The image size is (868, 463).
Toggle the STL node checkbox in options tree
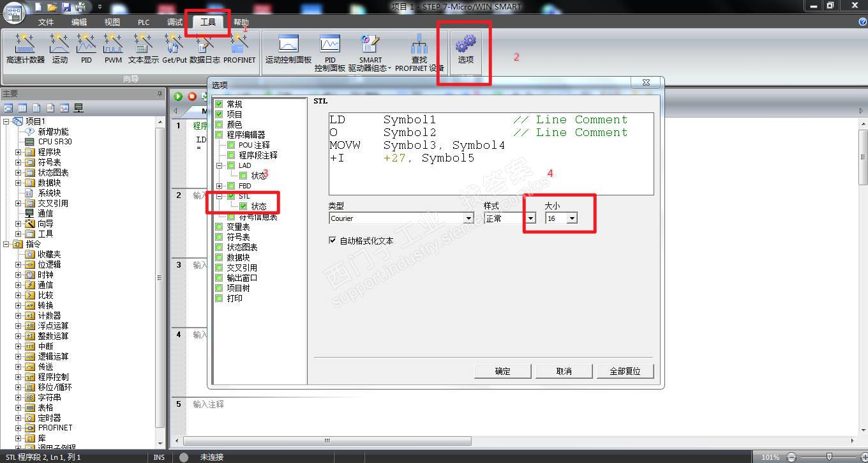(231, 196)
